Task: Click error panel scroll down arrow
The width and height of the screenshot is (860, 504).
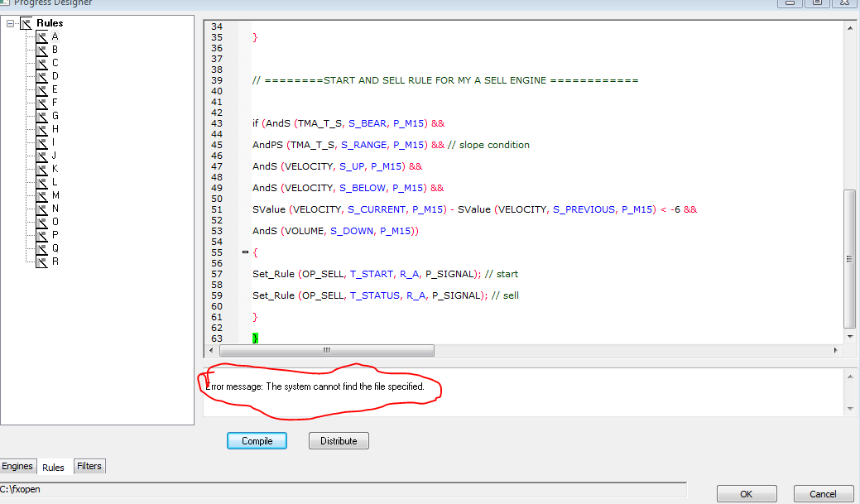Action: click(850, 409)
